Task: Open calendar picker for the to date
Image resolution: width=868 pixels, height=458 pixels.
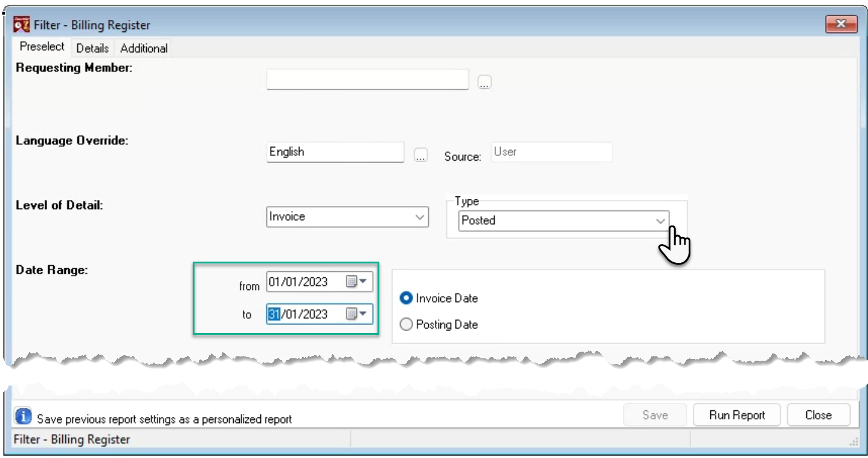Action: (x=357, y=314)
